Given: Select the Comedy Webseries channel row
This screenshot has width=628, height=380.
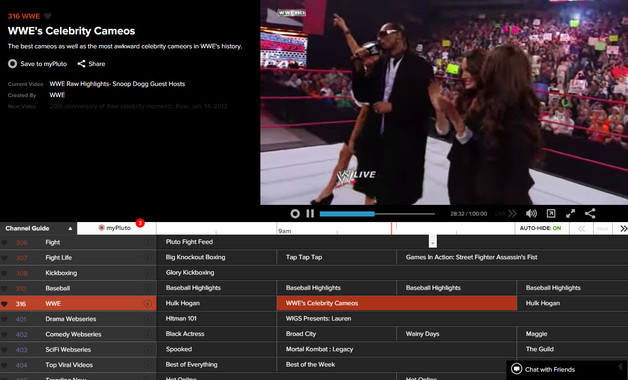Looking at the screenshot, I should click(78, 334).
